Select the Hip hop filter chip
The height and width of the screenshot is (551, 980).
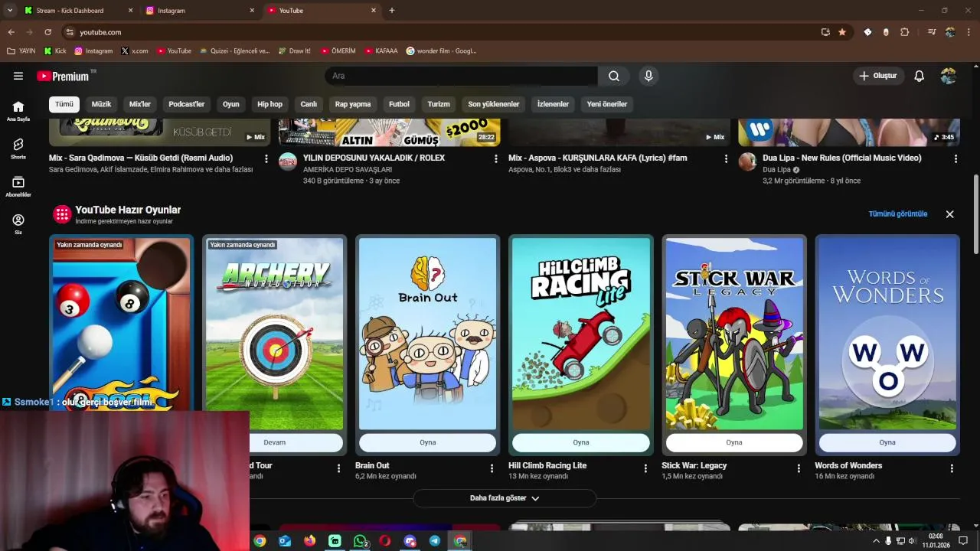coord(269,104)
